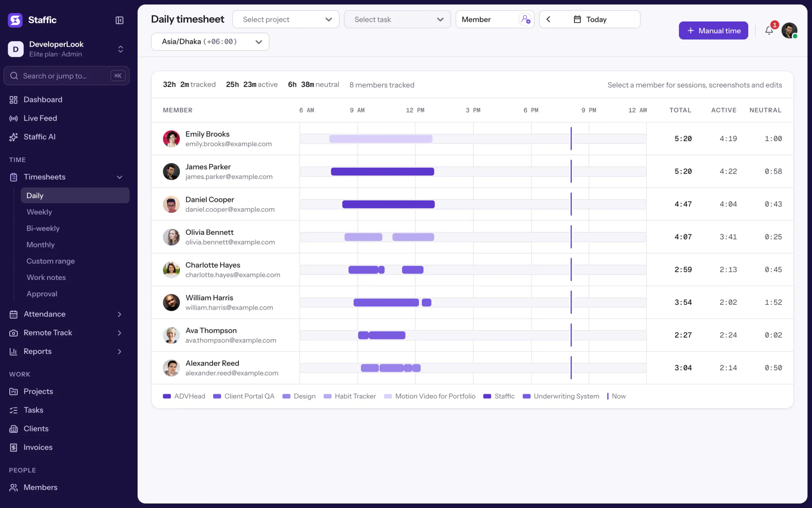812x508 pixels.
Task: Click Underwriting System legend swatch
Action: (527, 396)
